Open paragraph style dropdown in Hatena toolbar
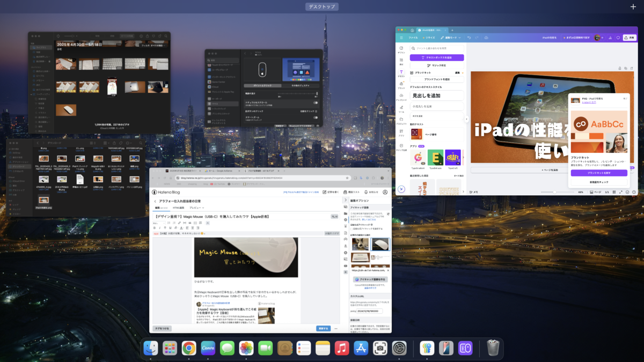 [x=159, y=223]
